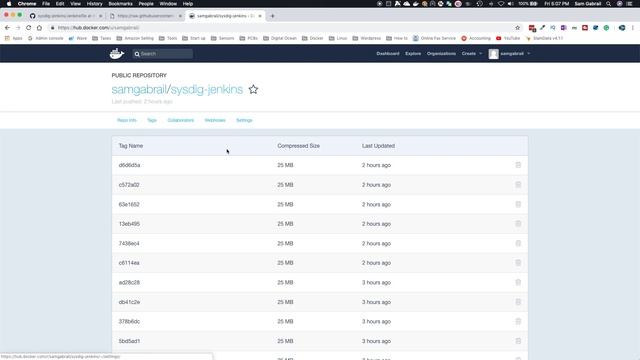
Task: Click tag name db41c2e
Action: (x=129, y=302)
